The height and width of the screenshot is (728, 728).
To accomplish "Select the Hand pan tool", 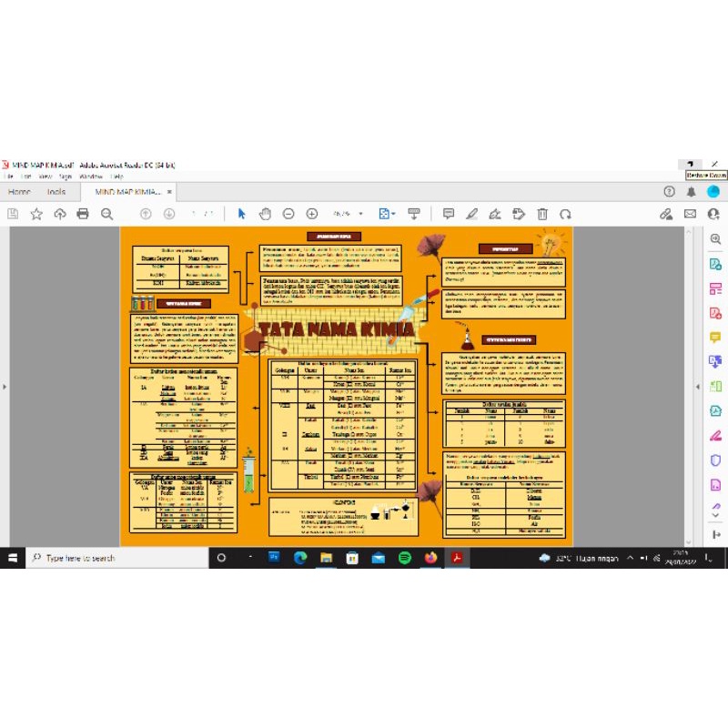I will pos(265,214).
